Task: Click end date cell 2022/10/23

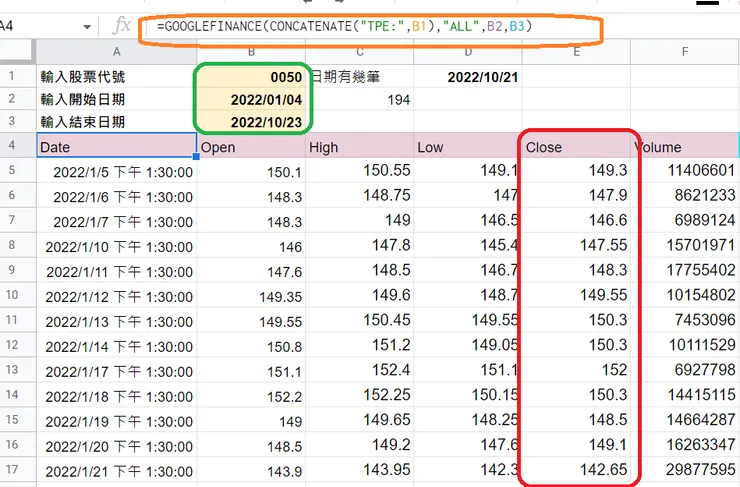Action: pyautogui.click(x=251, y=122)
